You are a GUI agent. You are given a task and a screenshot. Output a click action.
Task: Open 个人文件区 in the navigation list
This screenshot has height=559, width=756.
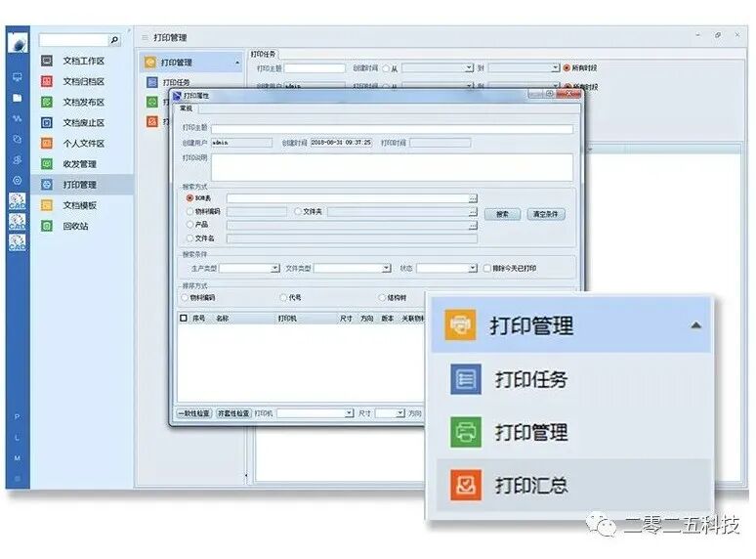(x=83, y=144)
